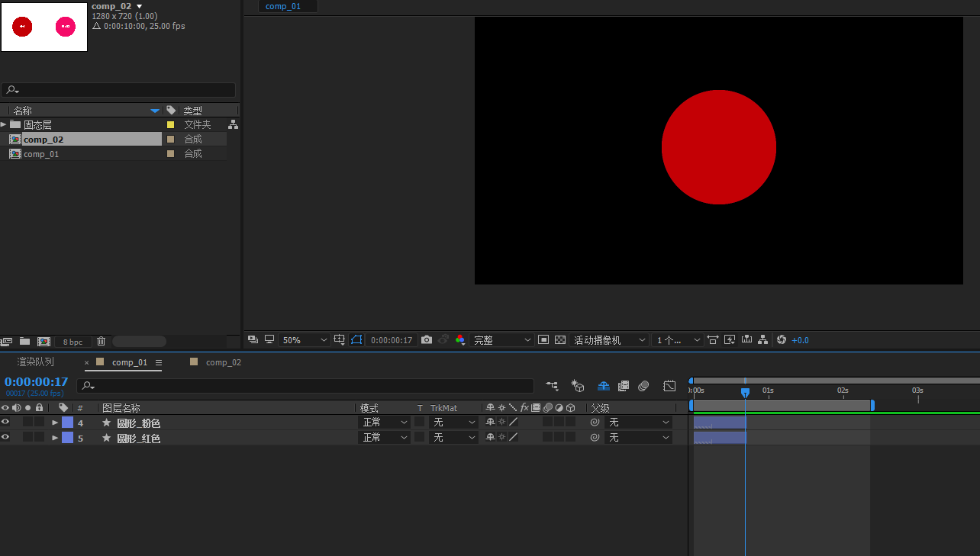Select the comp_01 viewer tab
The image size is (980, 556).
pos(283,6)
